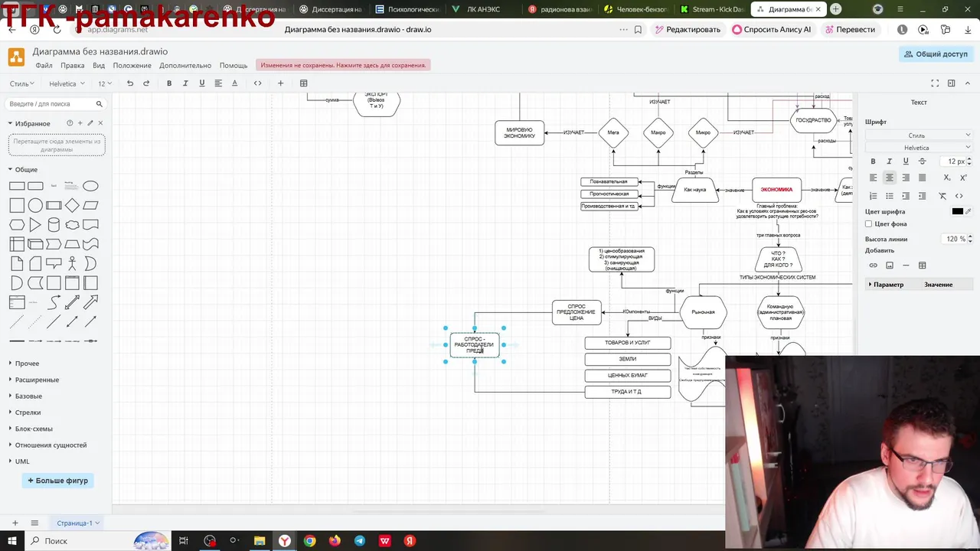Select the ellipse shape in Общие
The height and width of the screenshot is (551, 980).
tap(90, 186)
